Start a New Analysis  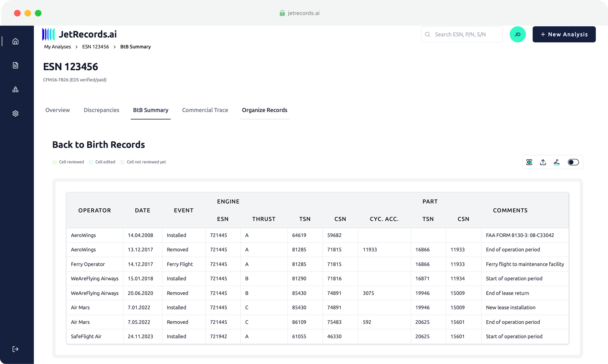(x=564, y=34)
